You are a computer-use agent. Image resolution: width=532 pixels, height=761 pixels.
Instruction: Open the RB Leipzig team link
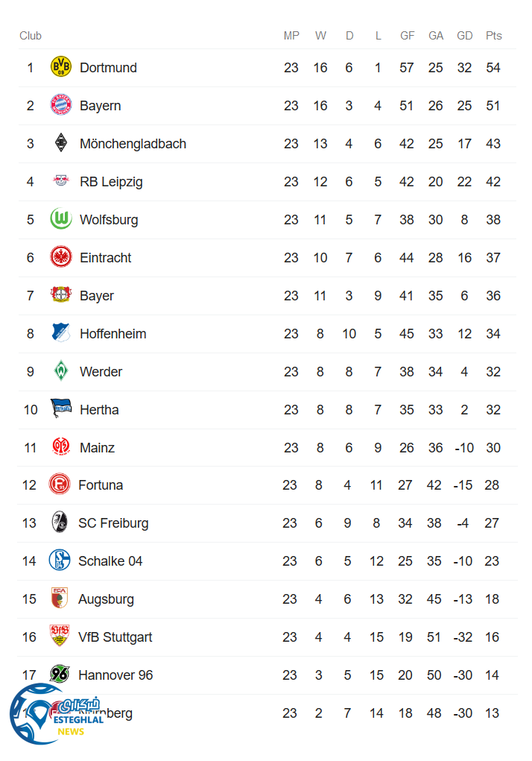(111, 182)
